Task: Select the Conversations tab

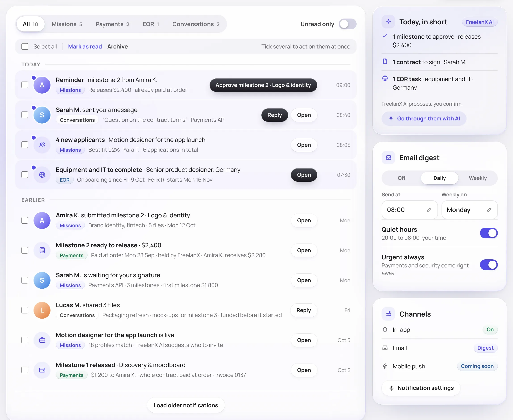Action: pos(196,24)
